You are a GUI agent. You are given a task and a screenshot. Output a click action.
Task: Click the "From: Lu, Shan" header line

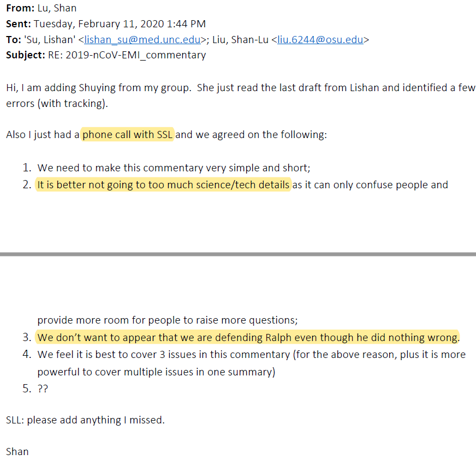click(41, 8)
